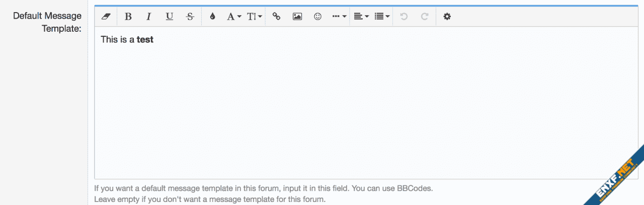Click the redo arrow
This screenshot has height=205, width=644.
click(425, 17)
